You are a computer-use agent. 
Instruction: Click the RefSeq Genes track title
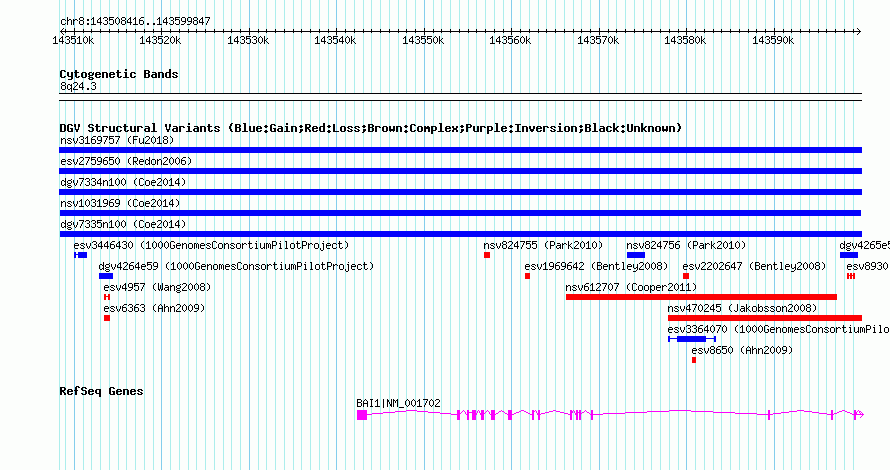[x=102, y=391]
